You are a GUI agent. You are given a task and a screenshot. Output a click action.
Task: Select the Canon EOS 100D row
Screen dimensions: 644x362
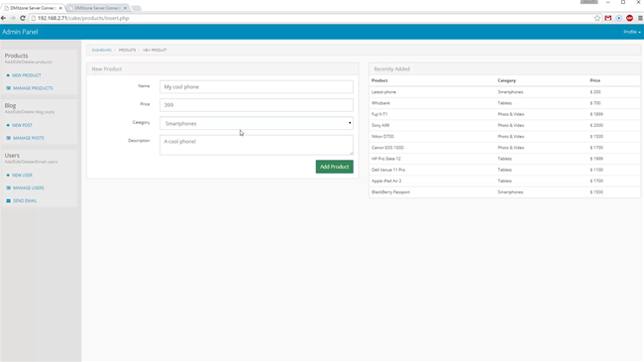pos(504,147)
